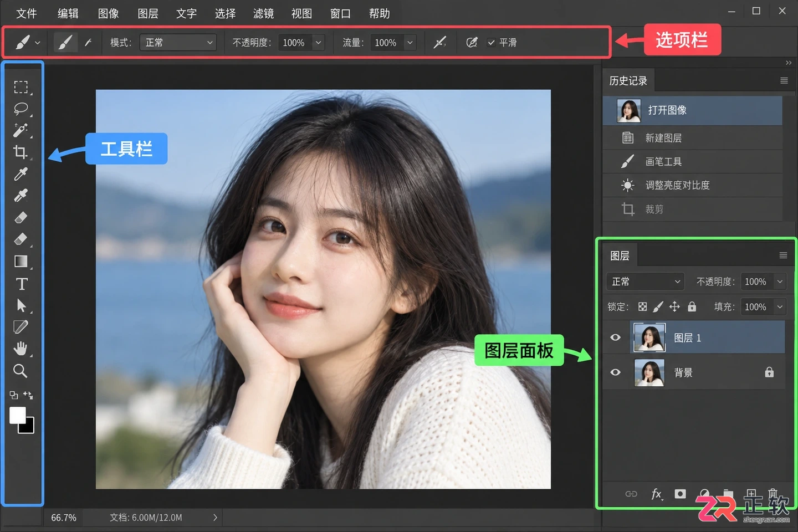Click the airbrush icon in options bar
Viewport: 798px width, 532px height.
tap(439, 43)
